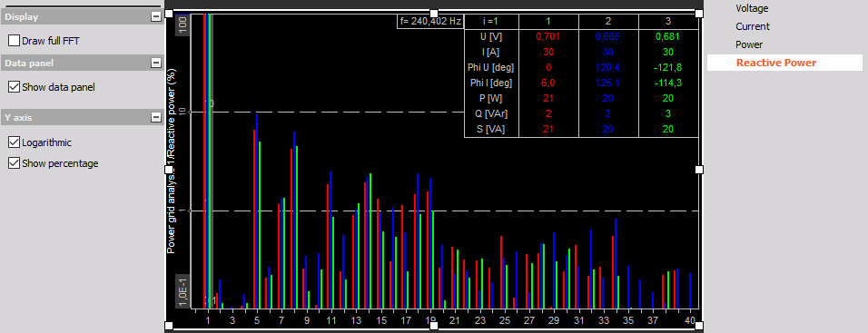Image resolution: width=868 pixels, height=333 pixels.
Task: Collapse the Y axis section
Action: 155,117
